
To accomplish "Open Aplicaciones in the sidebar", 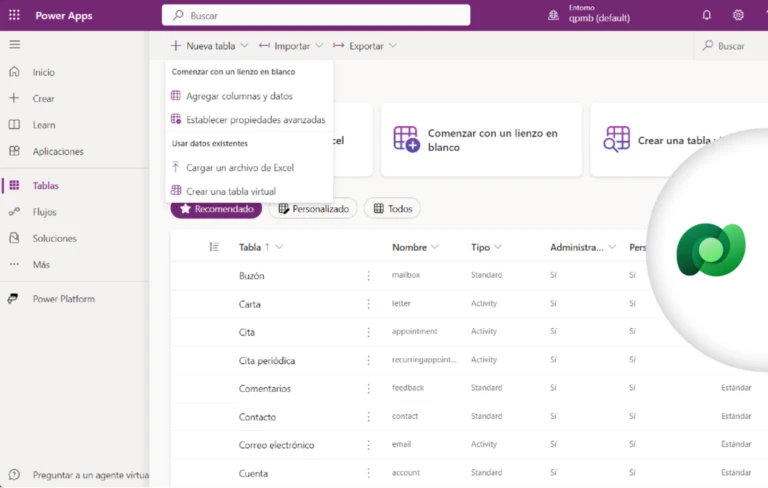I will (58, 151).
